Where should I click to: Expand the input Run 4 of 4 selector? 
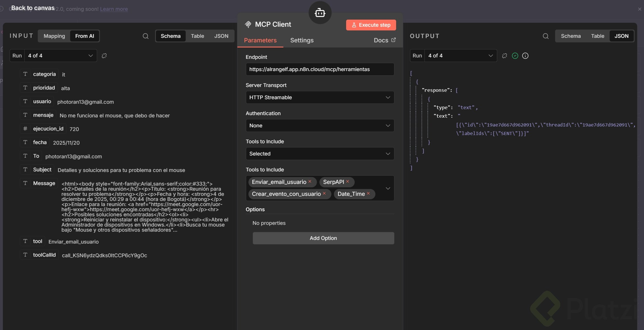tap(60, 56)
